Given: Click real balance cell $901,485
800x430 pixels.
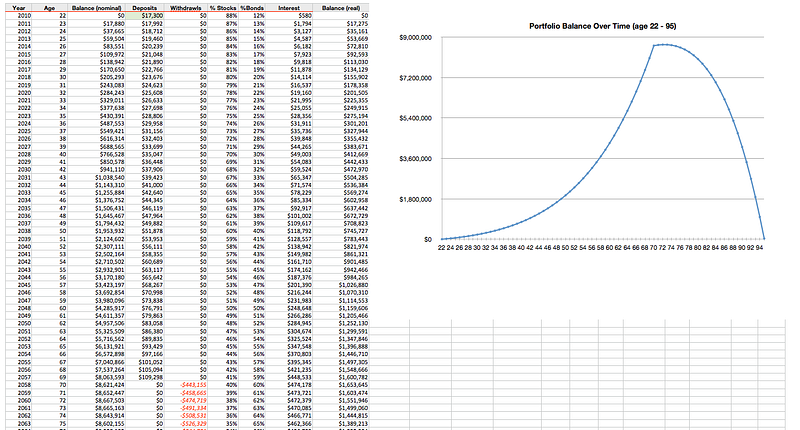Looking at the screenshot, I should (341, 262).
